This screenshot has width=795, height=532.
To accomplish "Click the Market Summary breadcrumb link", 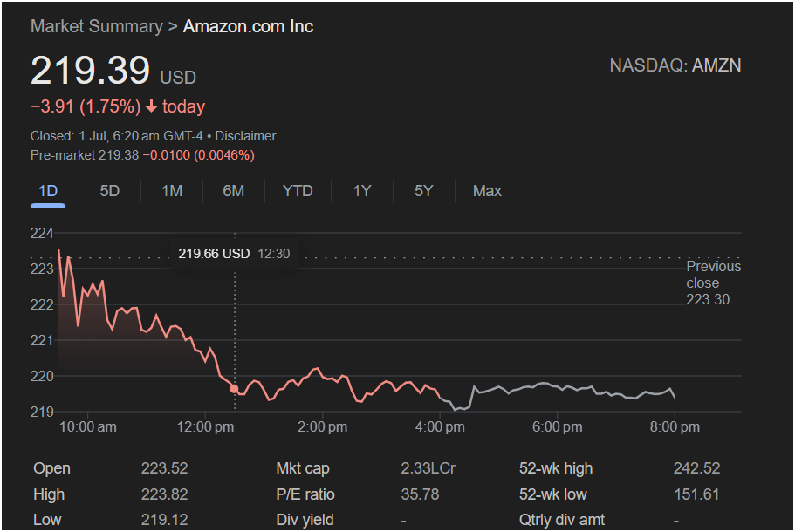I will [x=97, y=26].
